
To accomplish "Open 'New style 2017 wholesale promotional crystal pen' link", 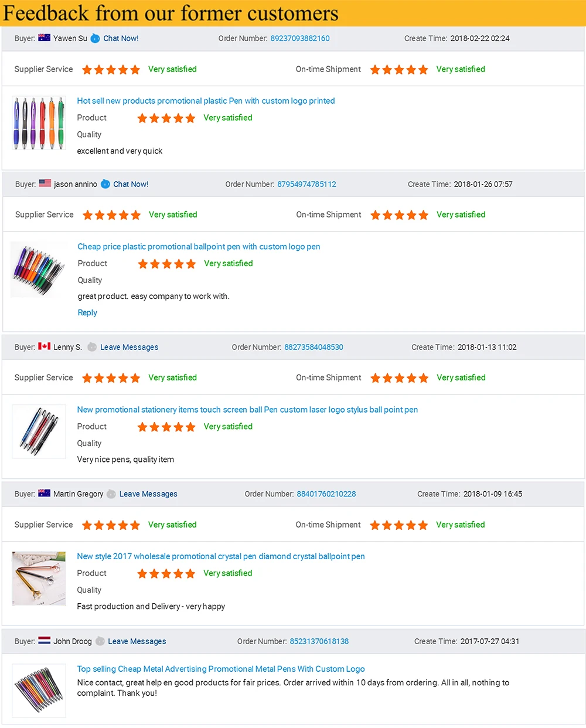I will click(221, 556).
